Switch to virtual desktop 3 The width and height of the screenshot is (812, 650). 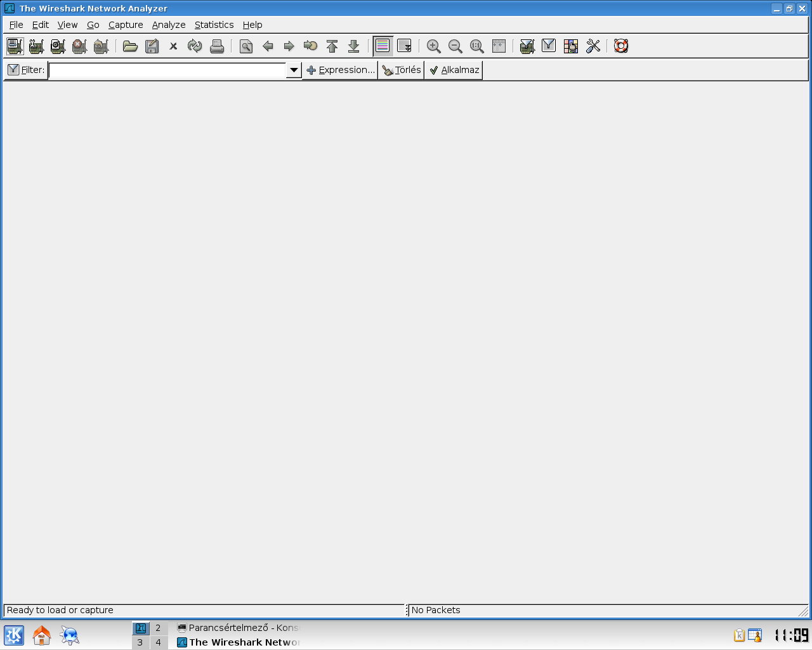(x=140, y=642)
